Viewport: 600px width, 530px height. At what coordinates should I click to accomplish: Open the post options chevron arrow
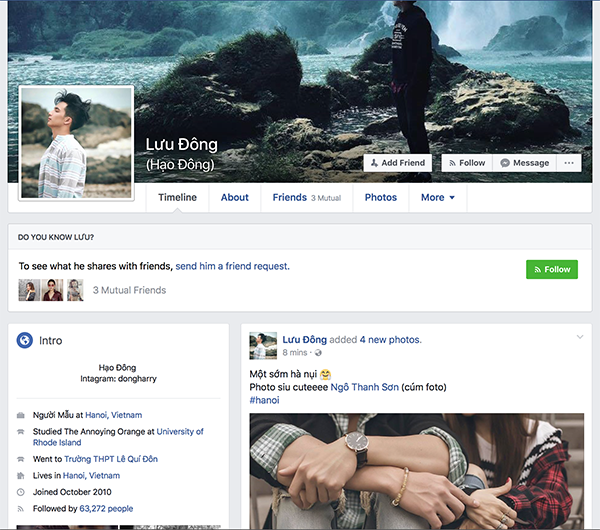click(x=580, y=338)
